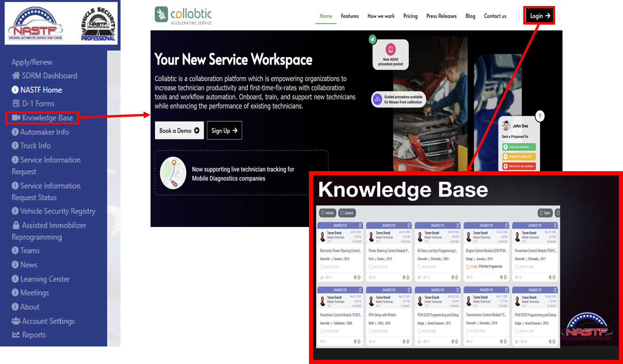Click the NASTF Home info icon
Screen dimensions: 623x364
coord(15,90)
